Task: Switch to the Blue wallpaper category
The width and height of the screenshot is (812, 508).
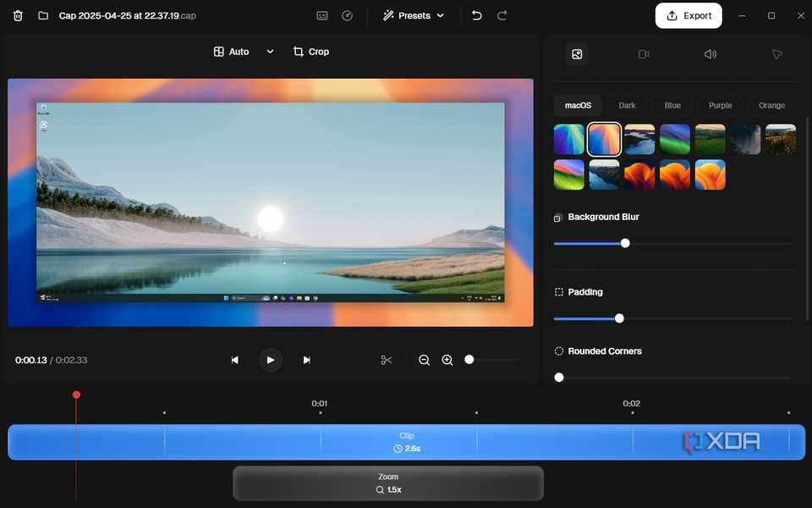Action: tap(672, 105)
